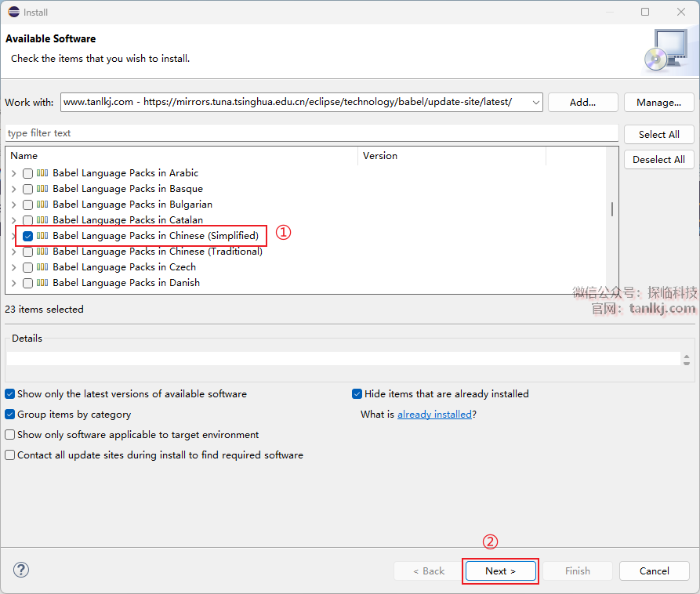700x594 pixels.
Task: Enable Contact all update sites during install
Action: (x=10, y=455)
